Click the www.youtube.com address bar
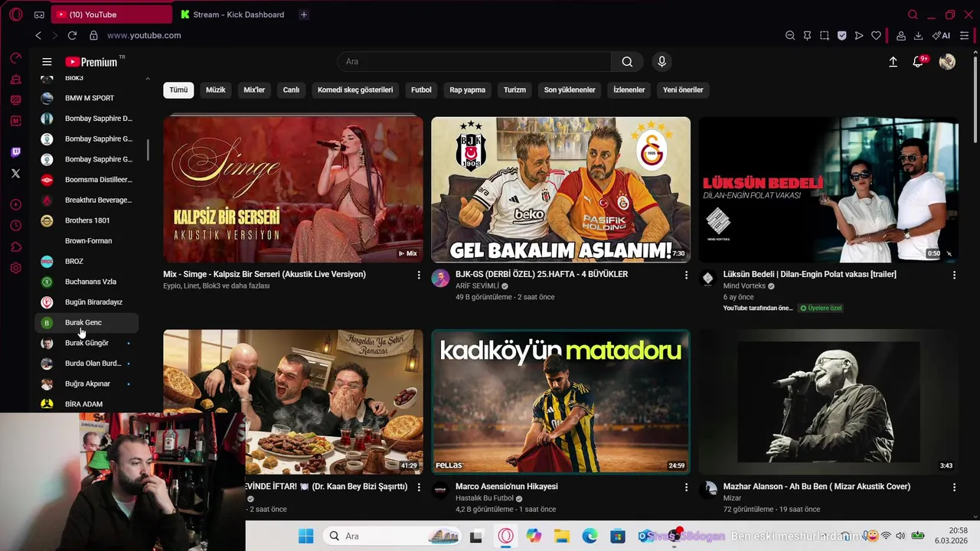The image size is (980, 551). (x=144, y=35)
